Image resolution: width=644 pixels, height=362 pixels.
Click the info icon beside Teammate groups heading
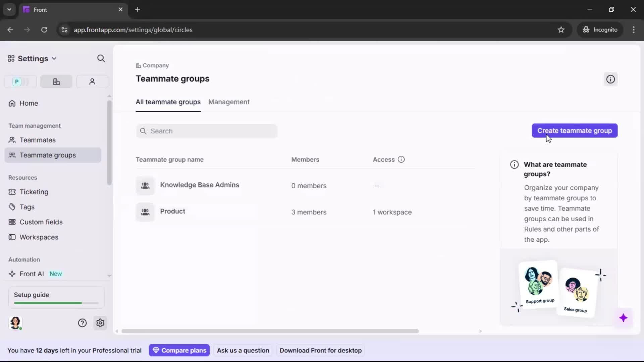[x=610, y=79]
